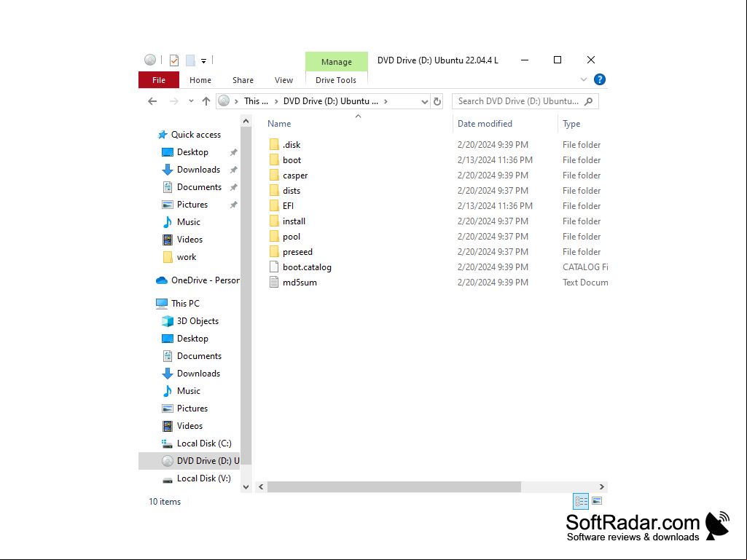Click the horizontal scrollbar of file list

pyautogui.click(x=394, y=486)
